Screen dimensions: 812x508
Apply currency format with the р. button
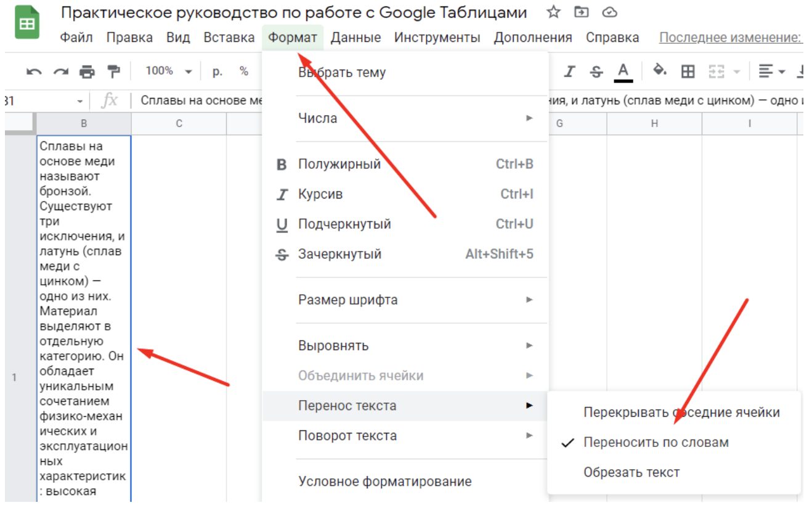[217, 72]
